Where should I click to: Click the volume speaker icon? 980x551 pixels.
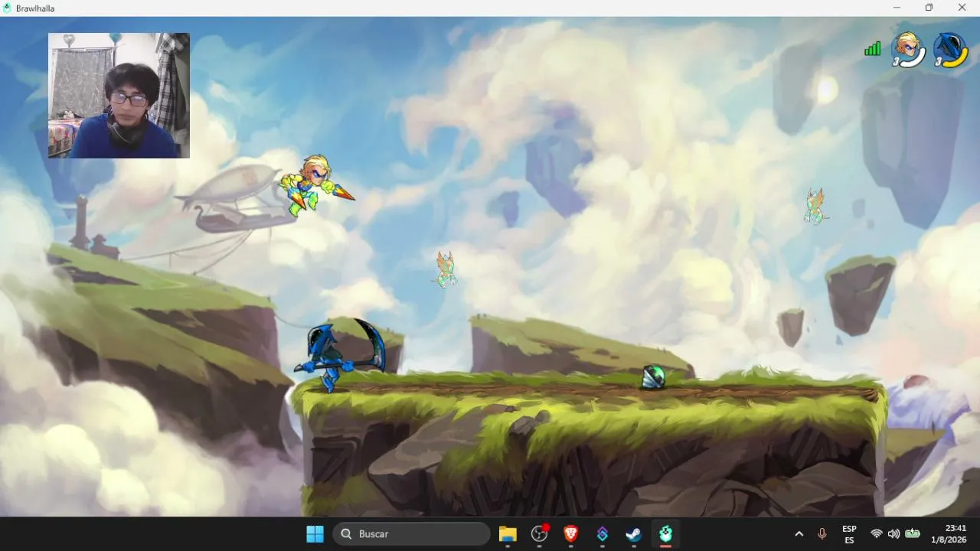pyautogui.click(x=893, y=534)
